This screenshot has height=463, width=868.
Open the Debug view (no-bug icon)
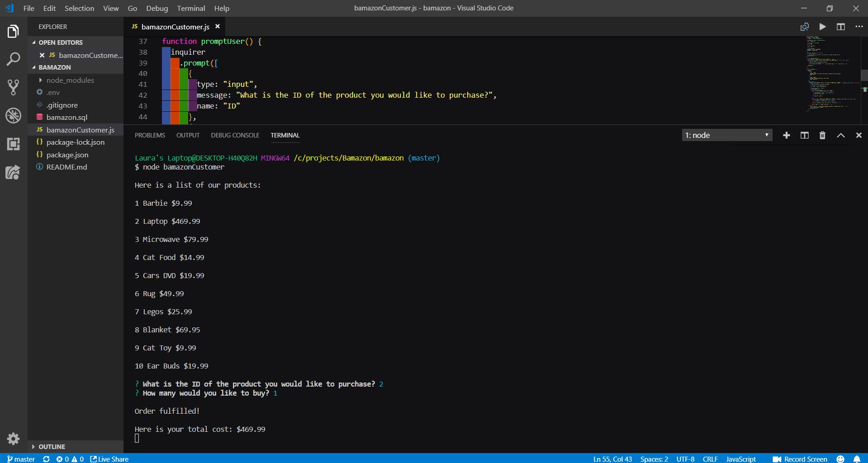coord(13,116)
